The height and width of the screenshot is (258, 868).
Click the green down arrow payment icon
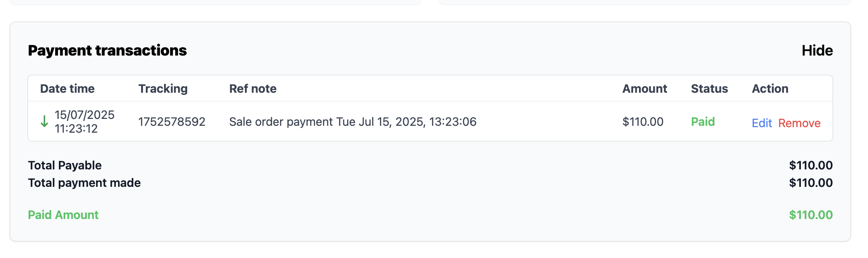click(x=44, y=122)
